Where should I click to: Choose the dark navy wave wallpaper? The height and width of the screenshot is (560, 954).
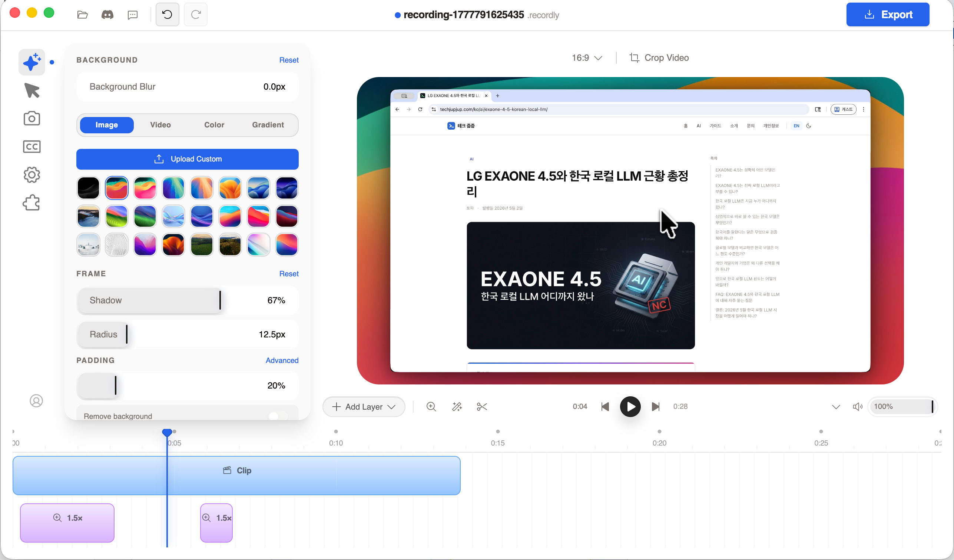pos(286,188)
